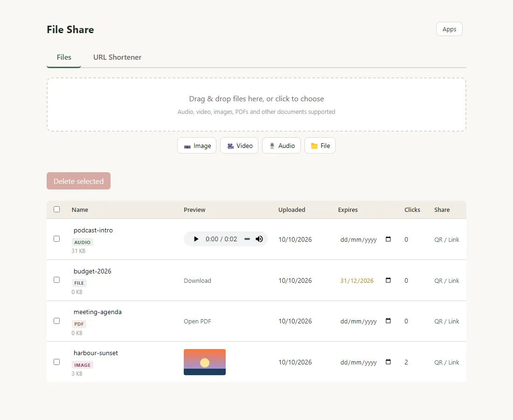513x420 pixels.
Task: Open the harbour-sunset image thumbnail
Action: coord(205,362)
